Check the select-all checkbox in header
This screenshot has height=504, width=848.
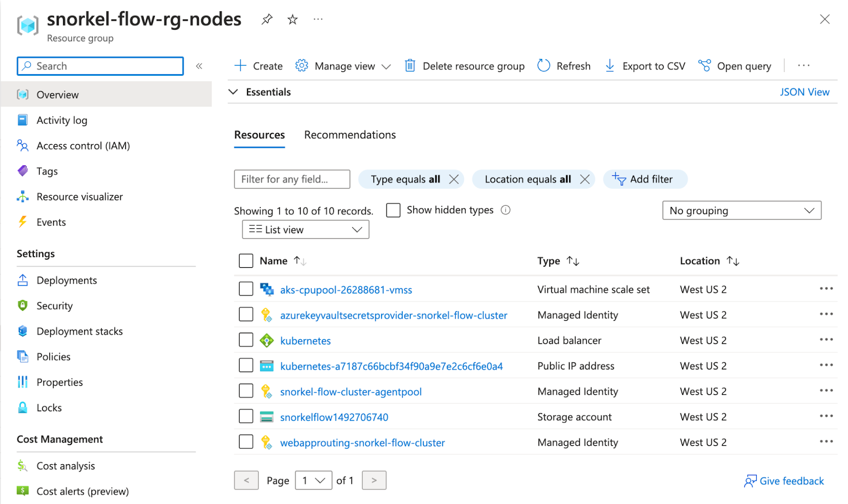pos(246,261)
